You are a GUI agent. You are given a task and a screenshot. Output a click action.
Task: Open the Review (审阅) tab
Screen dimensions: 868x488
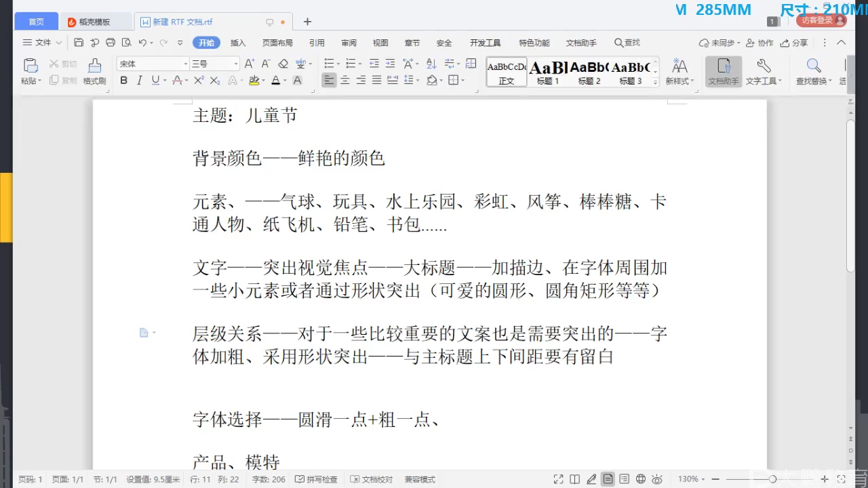[349, 43]
